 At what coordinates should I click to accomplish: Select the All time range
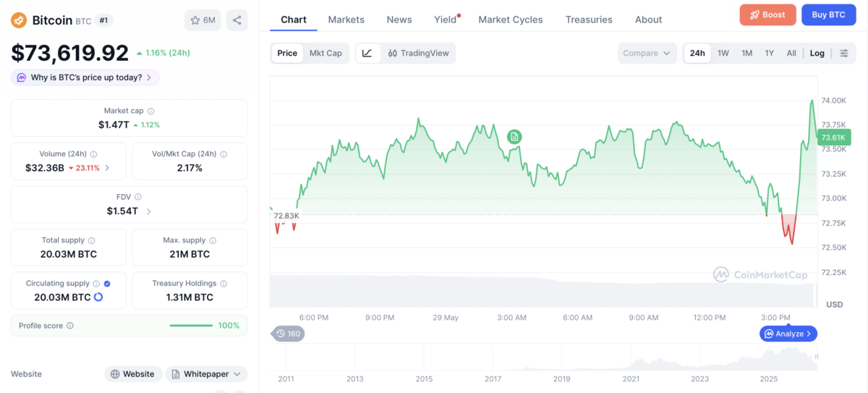(791, 53)
